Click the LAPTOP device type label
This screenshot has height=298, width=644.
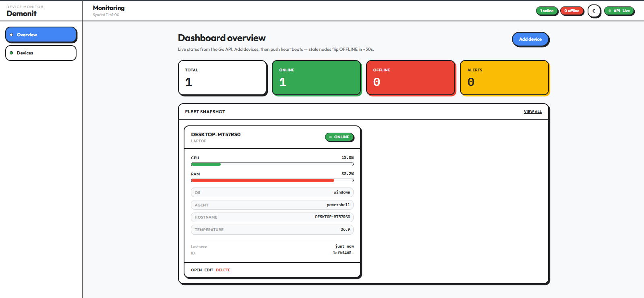point(199,141)
